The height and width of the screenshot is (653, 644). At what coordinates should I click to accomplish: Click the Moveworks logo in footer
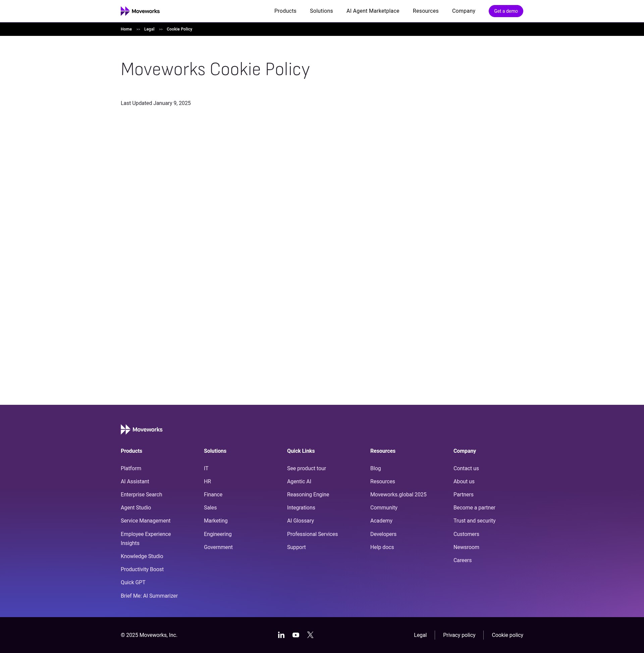click(141, 430)
